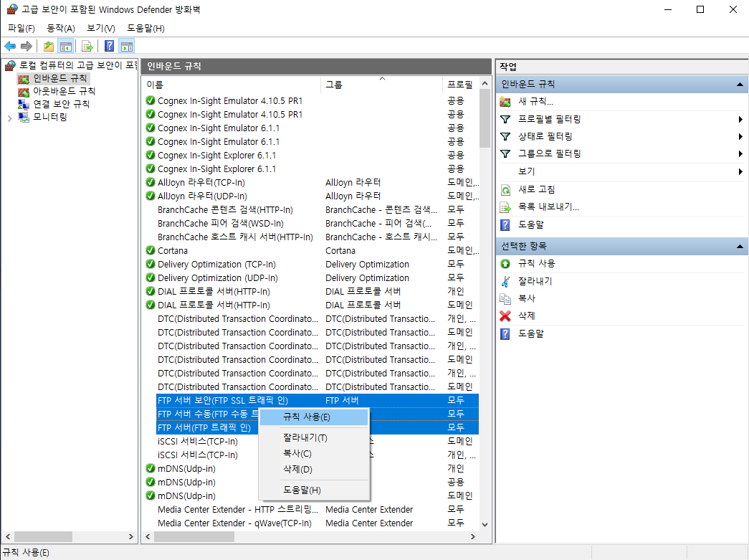Click 새 규칙... action link
Viewport: 749px width, 560px height.
tap(535, 102)
